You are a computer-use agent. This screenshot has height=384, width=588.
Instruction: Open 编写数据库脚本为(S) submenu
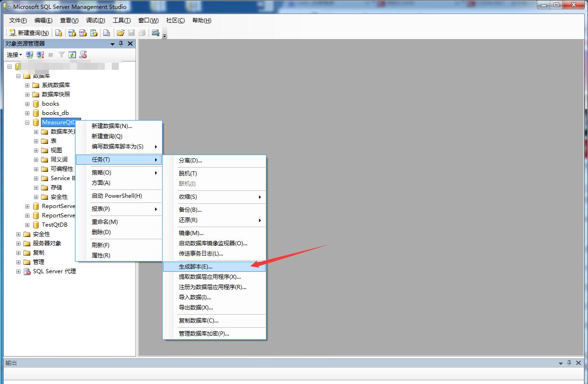(119, 147)
